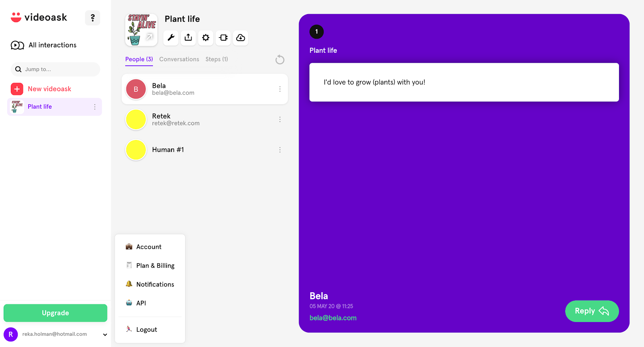Open the help question mark button
The width and height of the screenshot is (644, 347).
pyautogui.click(x=93, y=18)
